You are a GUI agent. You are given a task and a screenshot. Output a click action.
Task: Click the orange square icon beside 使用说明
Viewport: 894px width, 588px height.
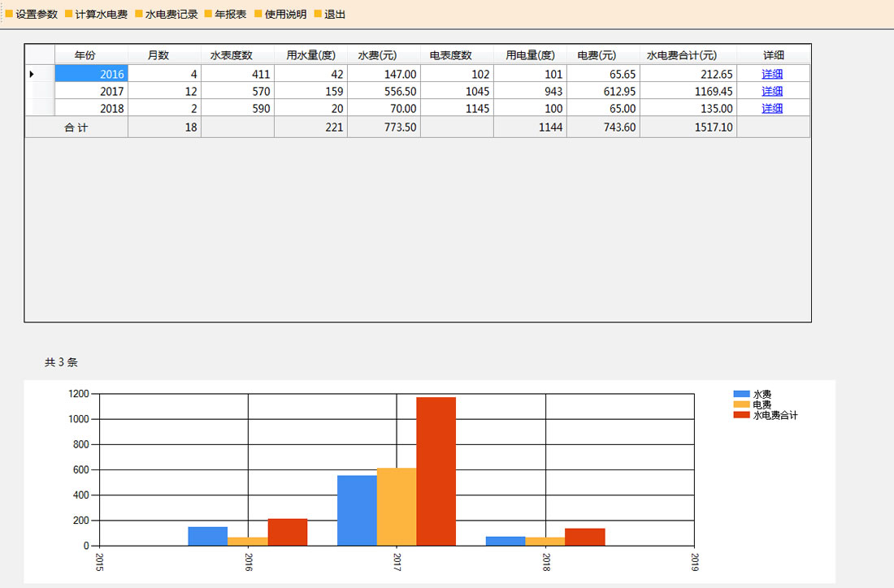[258, 14]
